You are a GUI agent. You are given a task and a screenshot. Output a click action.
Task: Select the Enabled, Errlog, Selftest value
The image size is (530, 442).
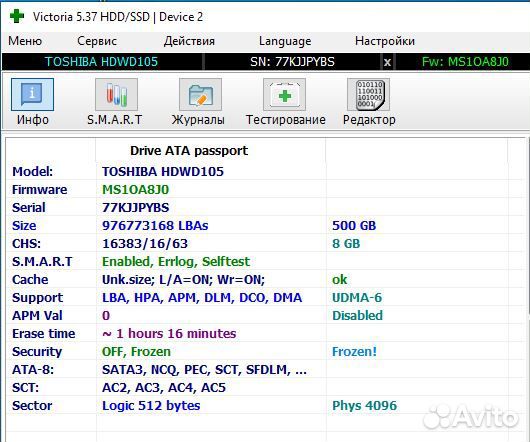pyautogui.click(x=176, y=262)
